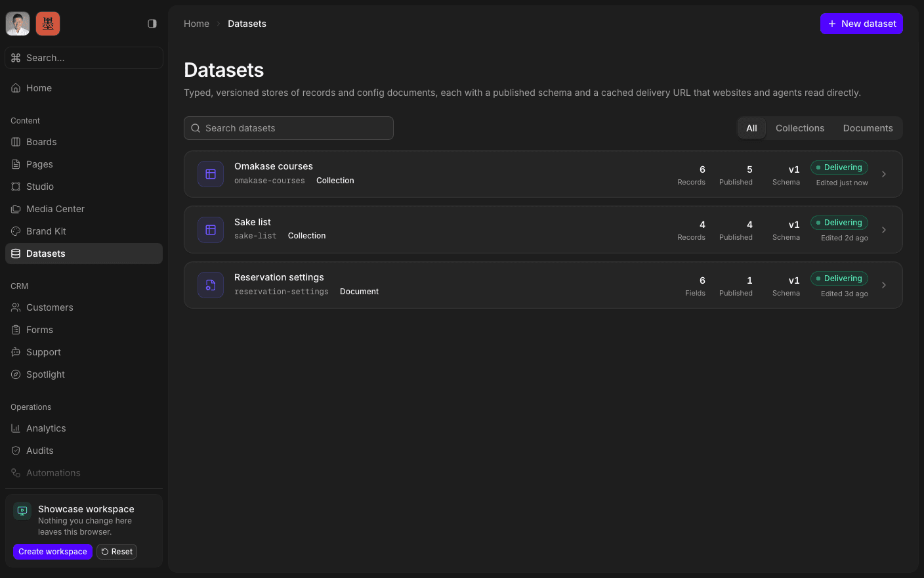Reset the showcase workspace
Image resolution: width=924 pixels, height=578 pixels.
pos(117,552)
